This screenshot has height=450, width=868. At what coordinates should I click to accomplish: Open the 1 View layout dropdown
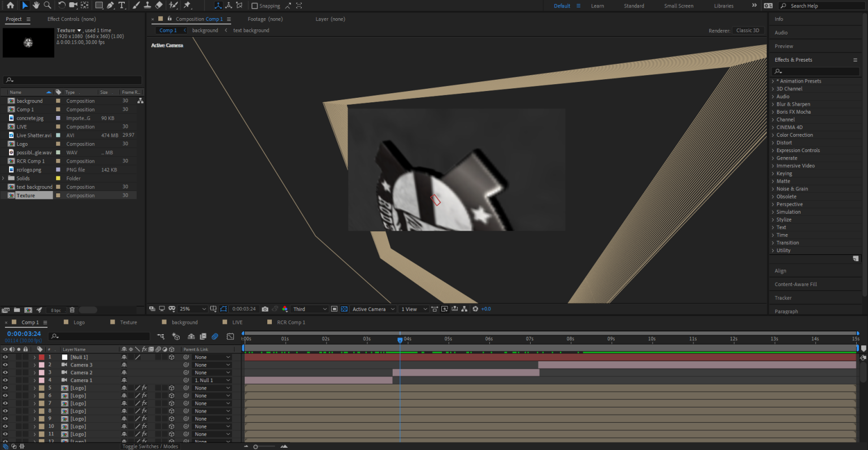click(414, 309)
